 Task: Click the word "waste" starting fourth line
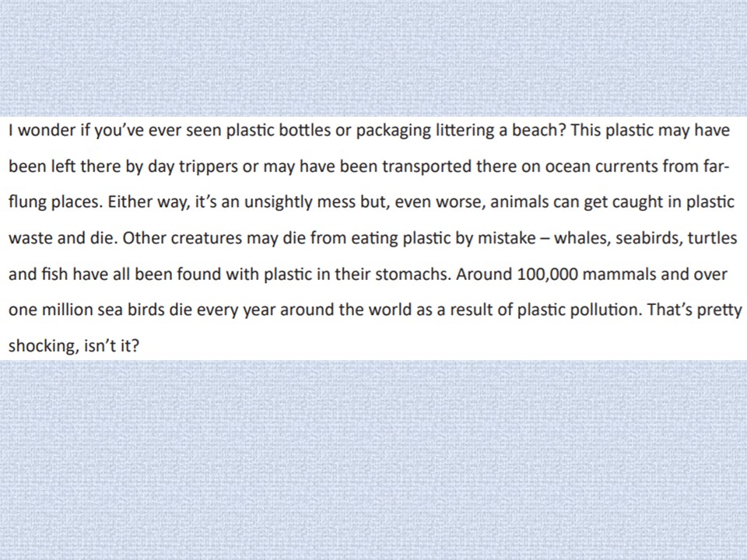coord(30,238)
